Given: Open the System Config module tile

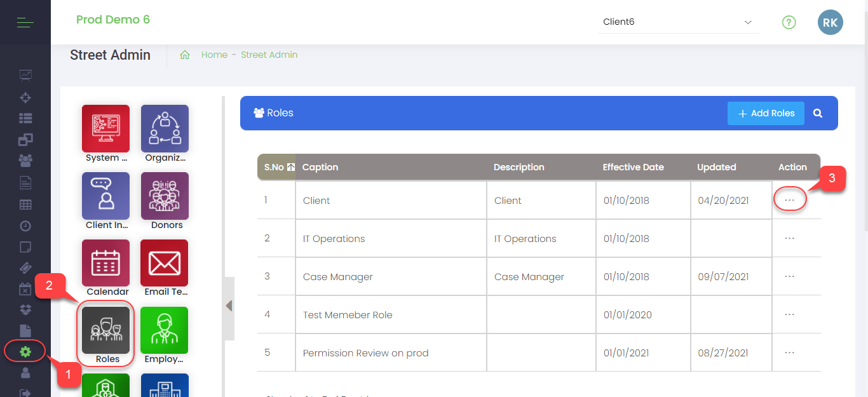Looking at the screenshot, I should coord(105,129).
